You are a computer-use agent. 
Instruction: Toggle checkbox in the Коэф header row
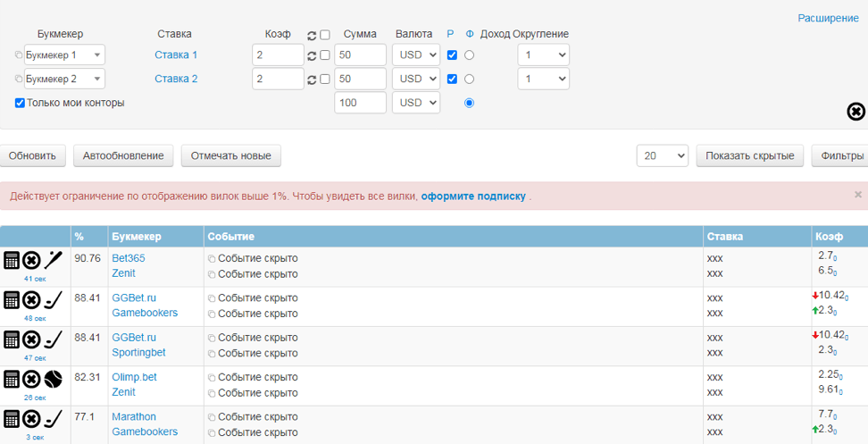click(325, 34)
